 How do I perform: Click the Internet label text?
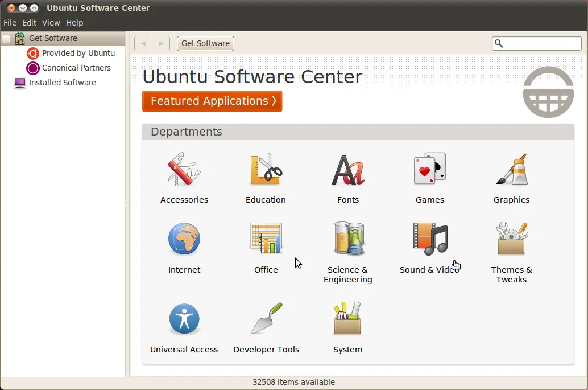(184, 270)
